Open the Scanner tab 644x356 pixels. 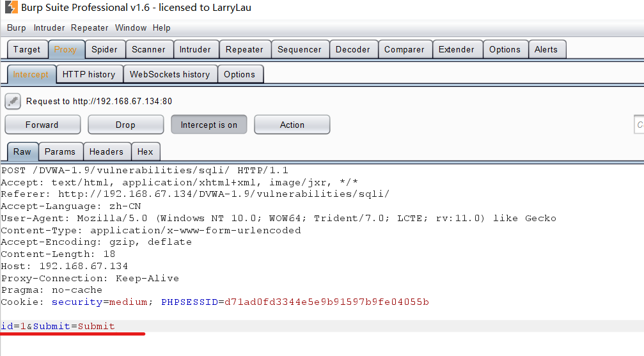pyautogui.click(x=148, y=49)
